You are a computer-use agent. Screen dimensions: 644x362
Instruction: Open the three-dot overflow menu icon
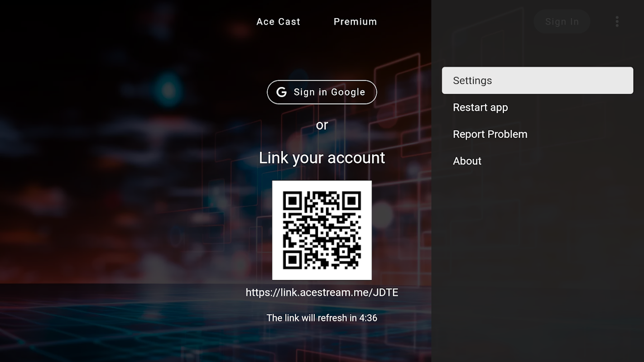click(617, 22)
